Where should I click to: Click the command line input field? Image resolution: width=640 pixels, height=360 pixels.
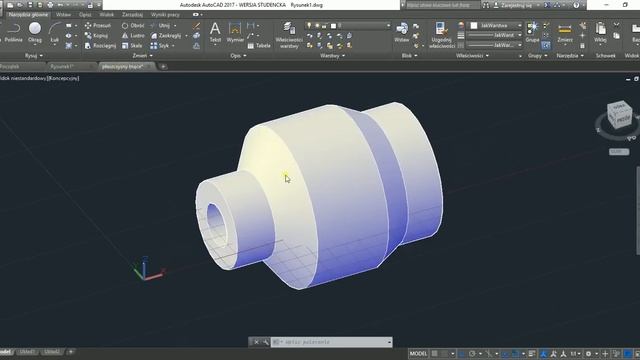[x=331, y=342]
